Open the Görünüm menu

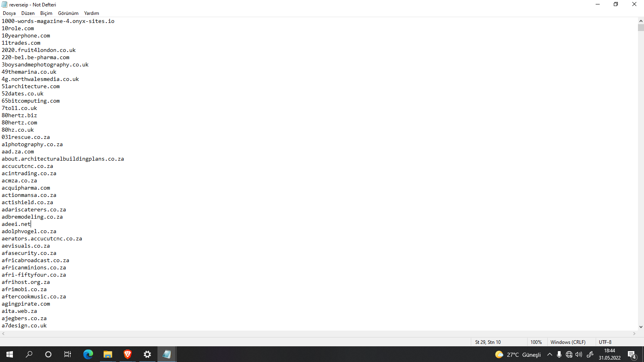(x=68, y=13)
